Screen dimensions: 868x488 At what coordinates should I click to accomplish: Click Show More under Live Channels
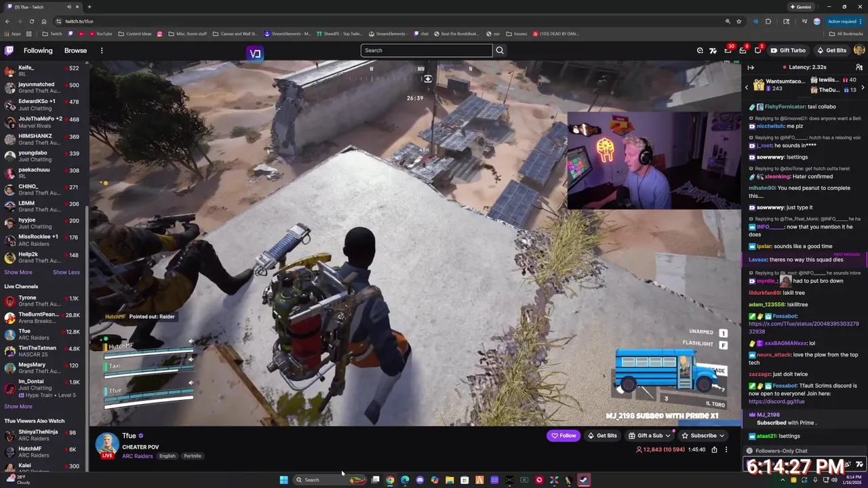[x=18, y=407]
